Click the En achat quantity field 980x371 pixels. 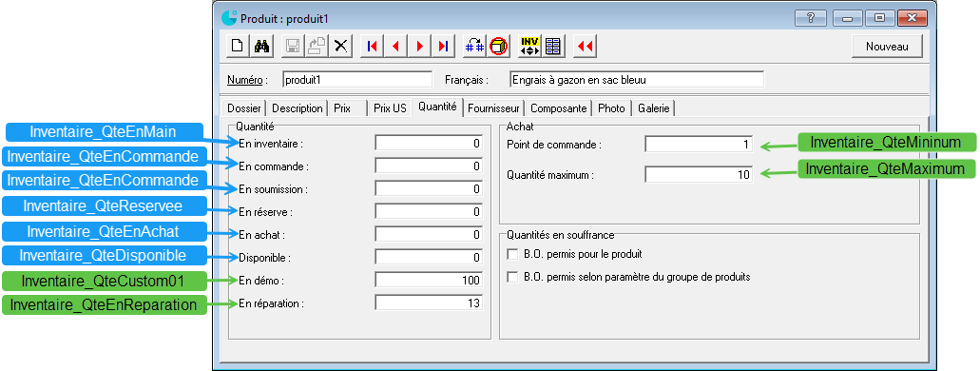pos(429,235)
